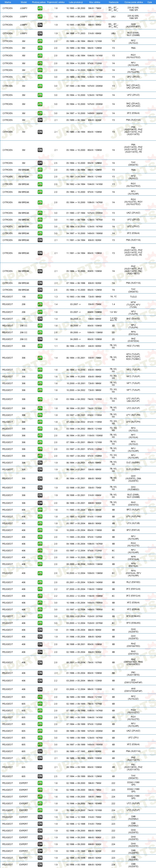Click the diesel ON icon for Jumpy WJZ
This screenshot has height=868, width=156.
click(x=40, y=33)
